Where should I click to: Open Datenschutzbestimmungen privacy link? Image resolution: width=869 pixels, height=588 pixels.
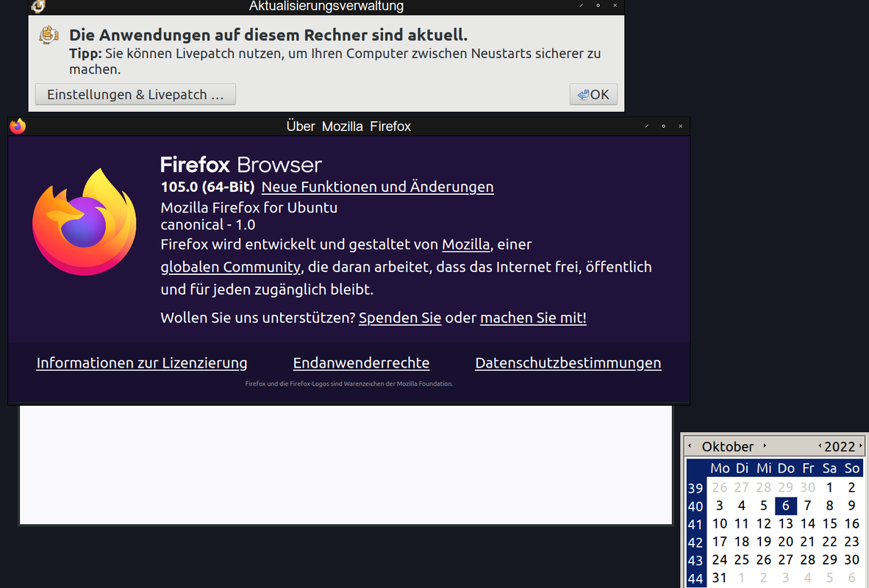[x=568, y=363]
